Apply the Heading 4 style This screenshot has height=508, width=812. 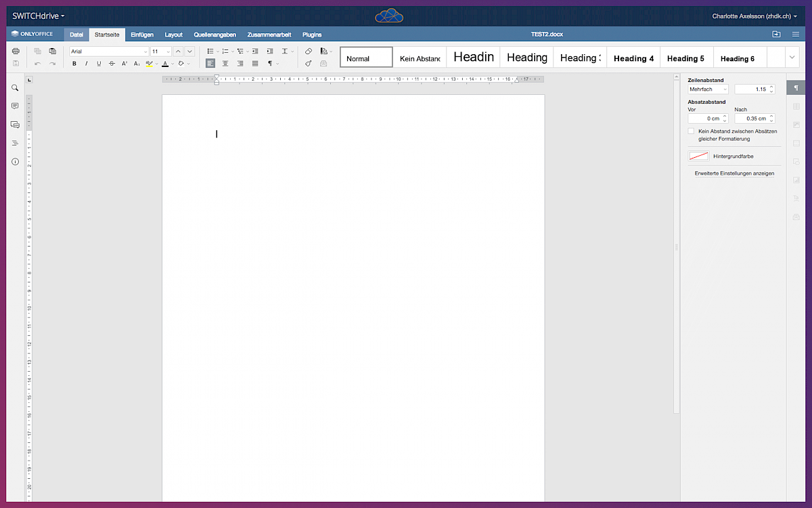pos(633,58)
